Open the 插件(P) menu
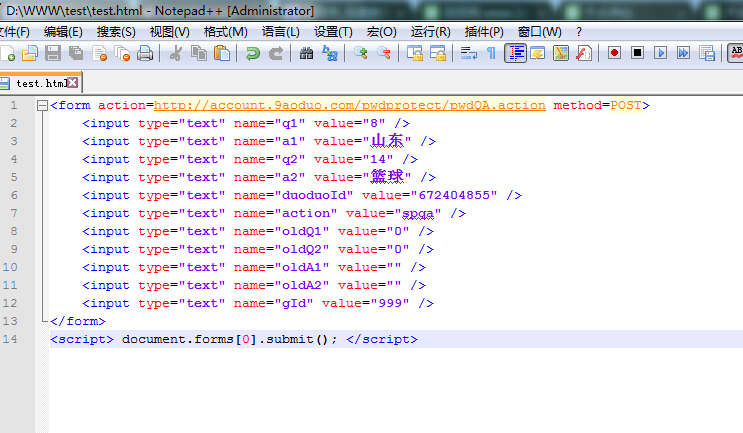This screenshot has height=433, width=743. coord(484,32)
